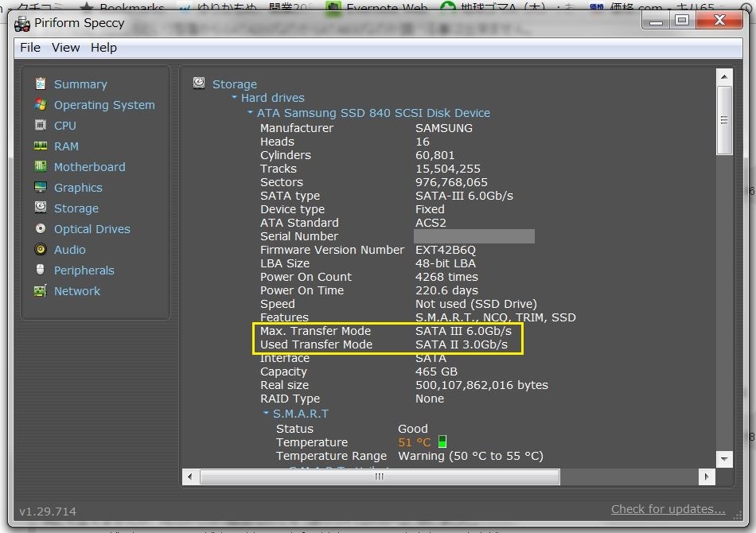756x533 pixels.
Task: Click the SATA type value SATA-III 6.0Gb/s
Action: pyautogui.click(x=464, y=195)
